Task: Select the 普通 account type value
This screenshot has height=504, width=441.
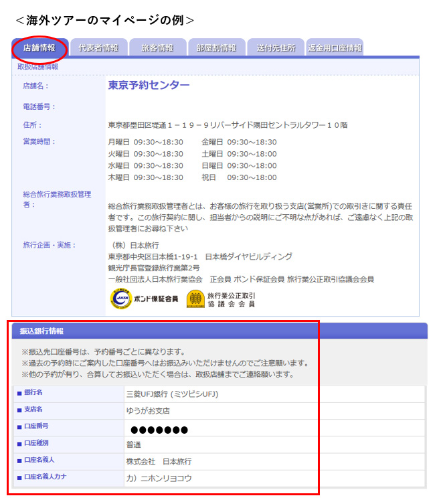Action: pyautogui.click(x=134, y=445)
